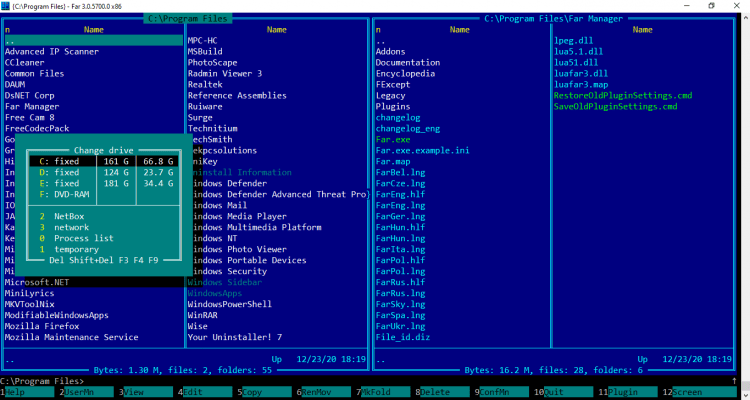The width and height of the screenshot is (750, 400).
Task: Select the Far.exe file in right panel
Action: coord(393,139)
